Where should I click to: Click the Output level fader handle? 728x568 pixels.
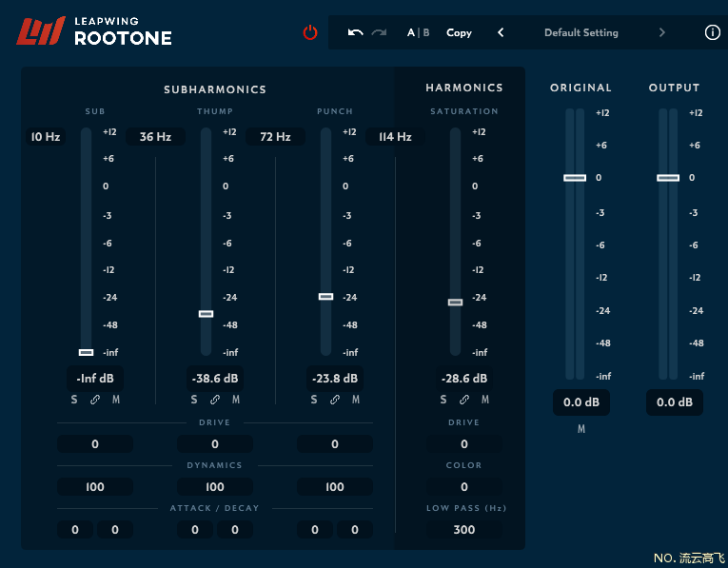(x=668, y=178)
